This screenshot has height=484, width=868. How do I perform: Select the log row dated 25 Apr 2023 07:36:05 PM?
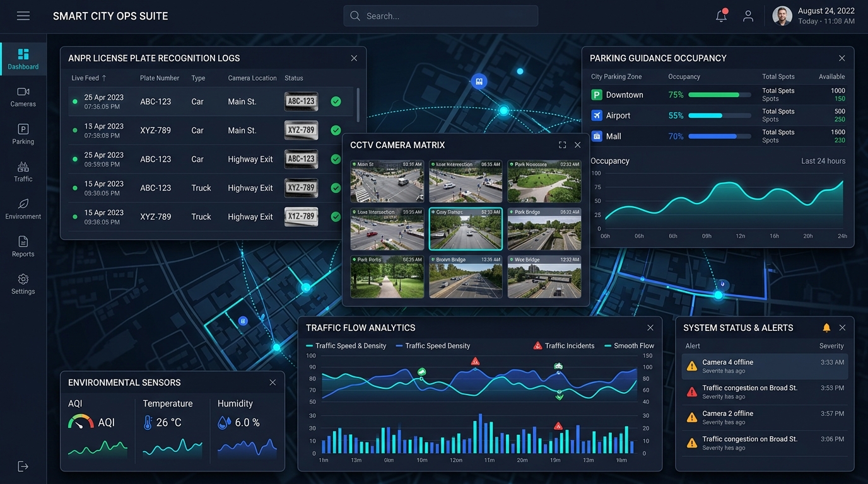coord(211,101)
